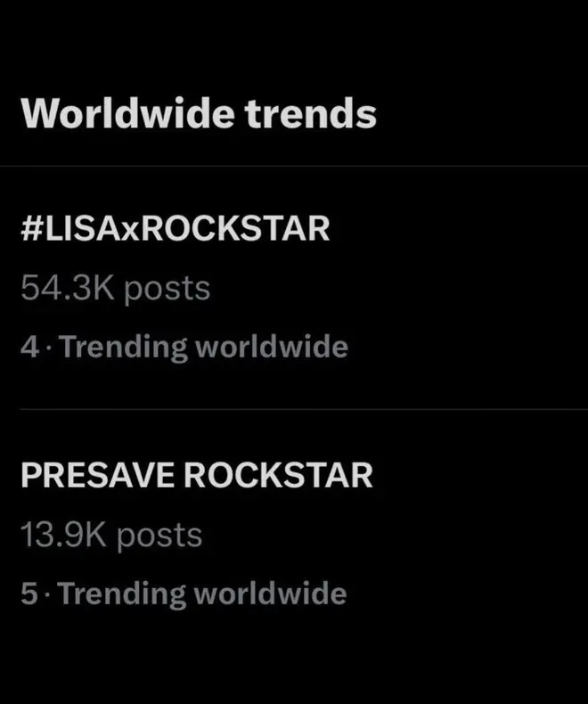The height and width of the screenshot is (704, 588).
Task: Click the divider between the two trends
Action: coord(303,409)
